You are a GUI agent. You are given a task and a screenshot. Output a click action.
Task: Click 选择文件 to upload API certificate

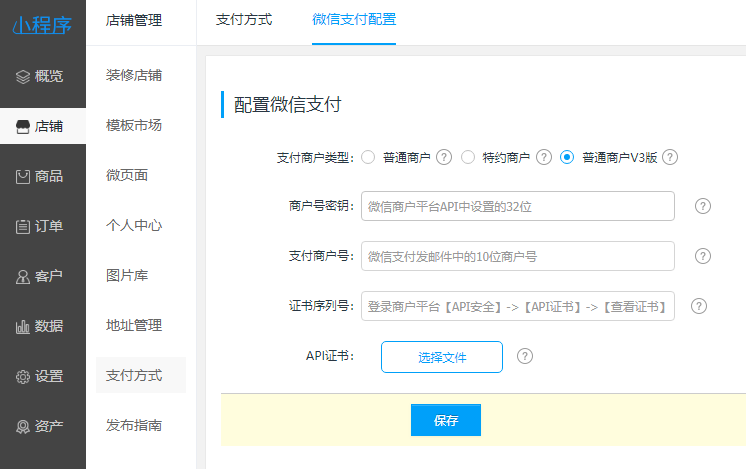[x=441, y=357]
